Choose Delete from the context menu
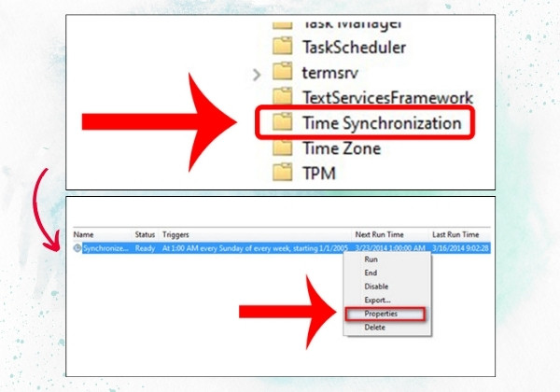 [374, 327]
